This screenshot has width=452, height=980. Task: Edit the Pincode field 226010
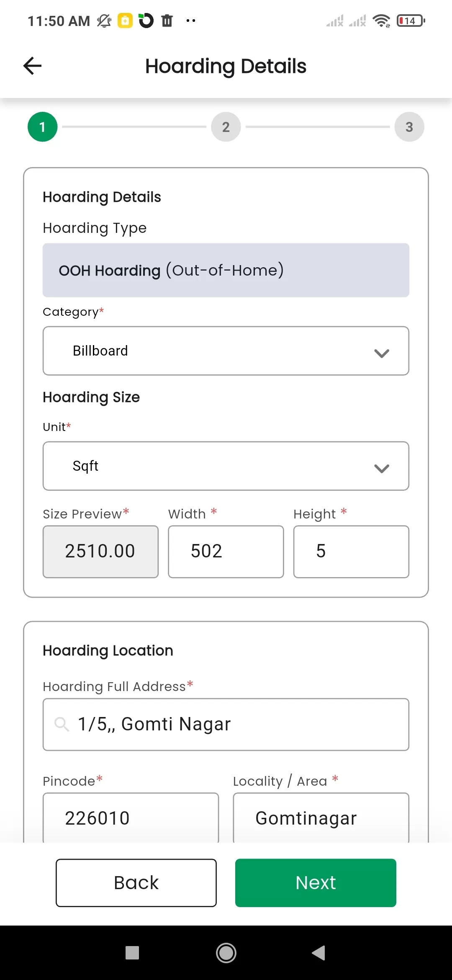pos(131,818)
